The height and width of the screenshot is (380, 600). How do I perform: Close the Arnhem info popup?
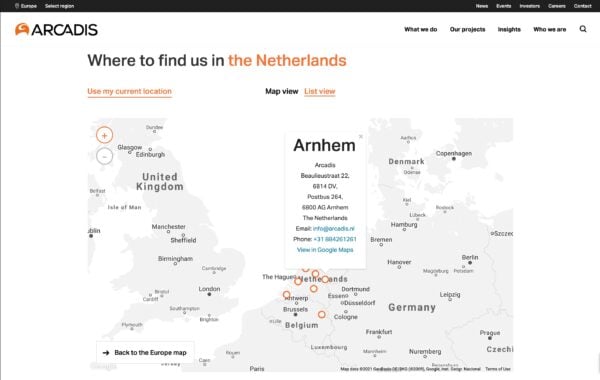(360, 137)
